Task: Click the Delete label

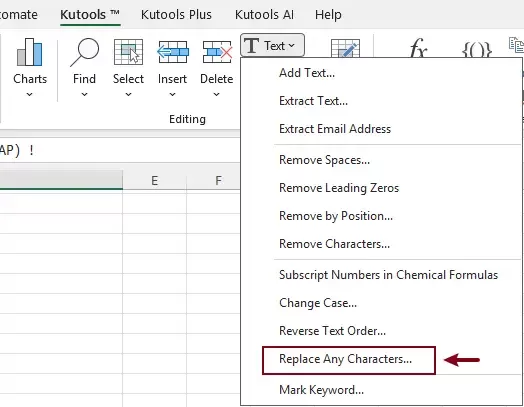Action: click(x=217, y=79)
